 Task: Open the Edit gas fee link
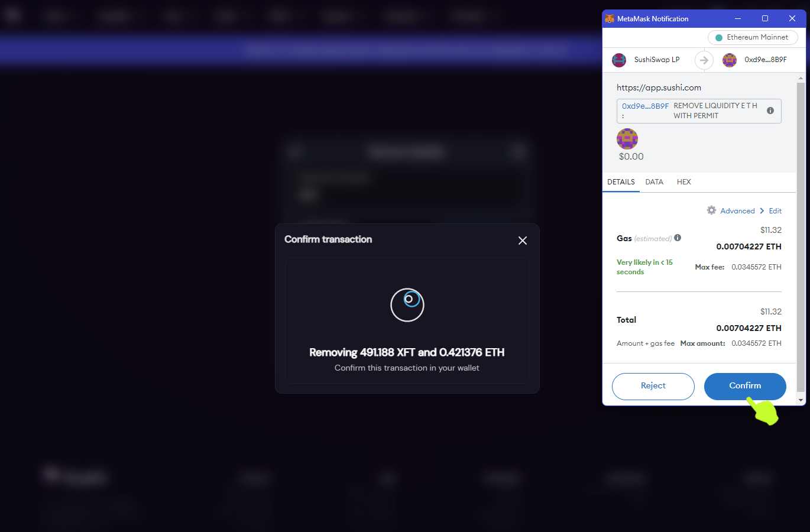click(x=775, y=211)
